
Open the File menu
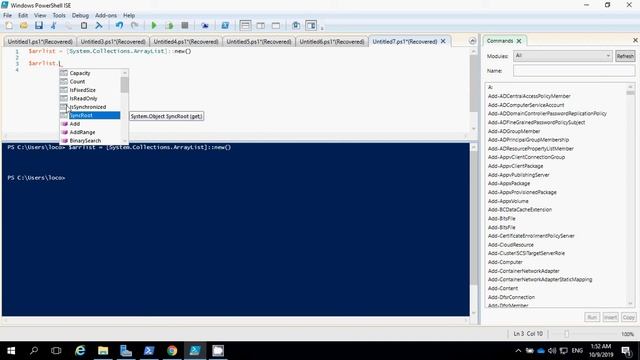click(x=7, y=16)
